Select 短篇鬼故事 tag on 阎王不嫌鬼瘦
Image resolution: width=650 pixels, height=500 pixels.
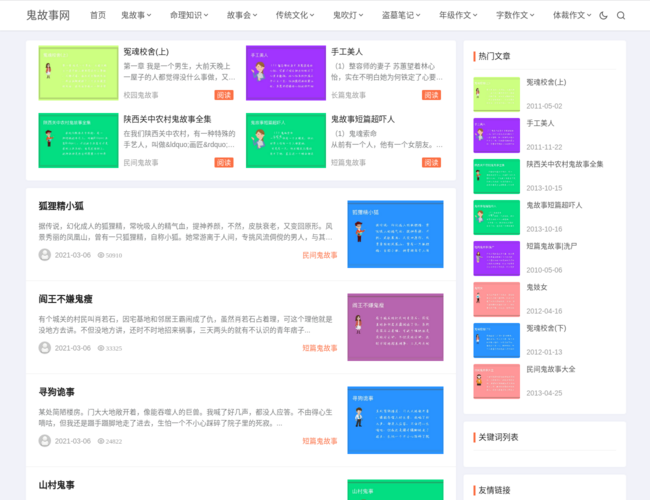point(320,348)
